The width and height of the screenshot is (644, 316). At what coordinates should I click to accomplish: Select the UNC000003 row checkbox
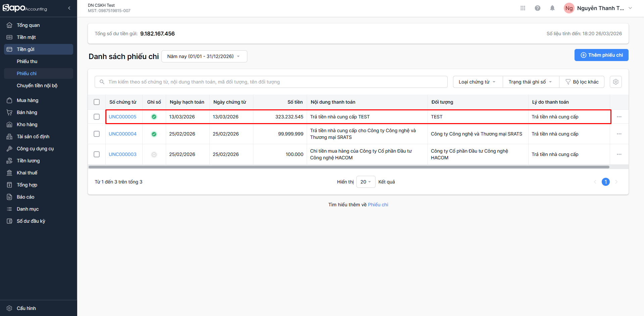[97, 154]
